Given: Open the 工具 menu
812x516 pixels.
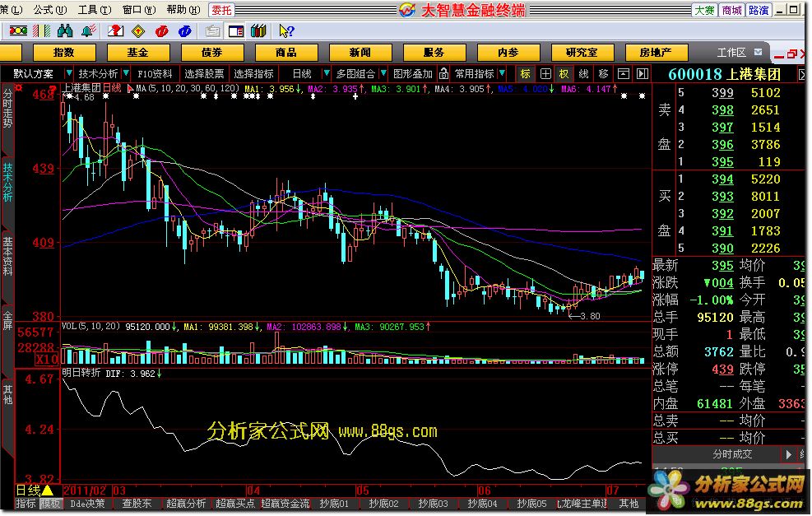Looking at the screenshot, I should (95, 10).
